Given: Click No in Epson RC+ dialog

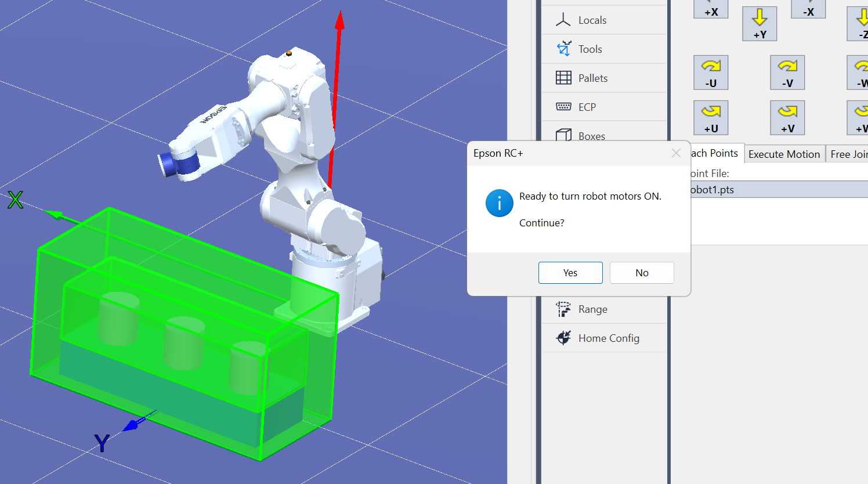Looking at the screenshot, I should point(642,273).
